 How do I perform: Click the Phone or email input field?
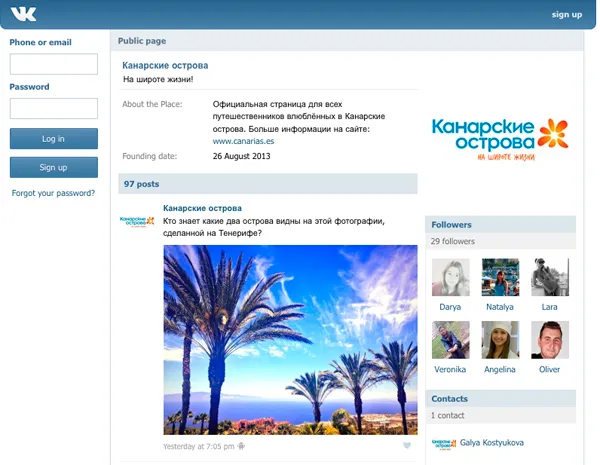pos(53,64)
